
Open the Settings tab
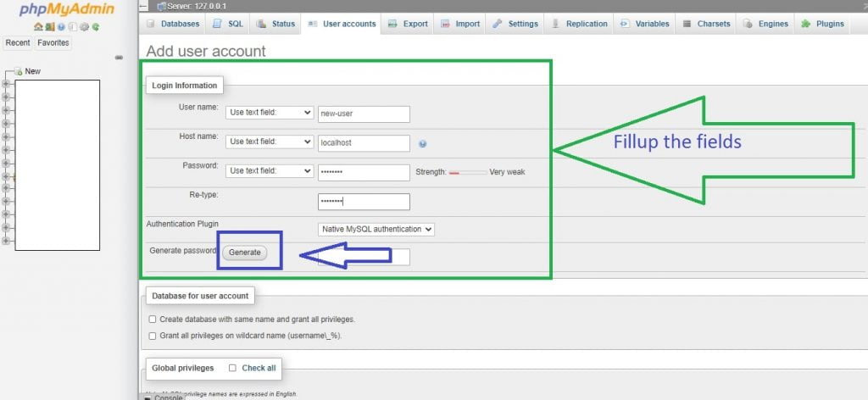coord(515,24)
